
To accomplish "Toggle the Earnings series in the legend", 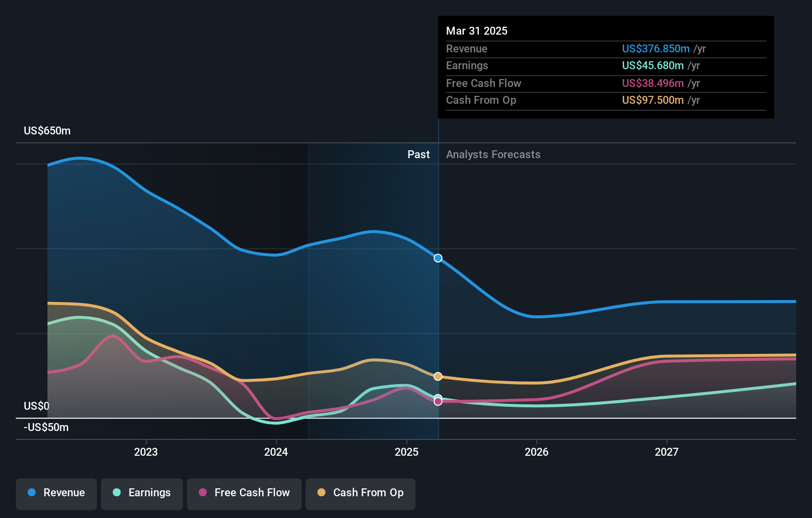I will click(x=142, y=494).
